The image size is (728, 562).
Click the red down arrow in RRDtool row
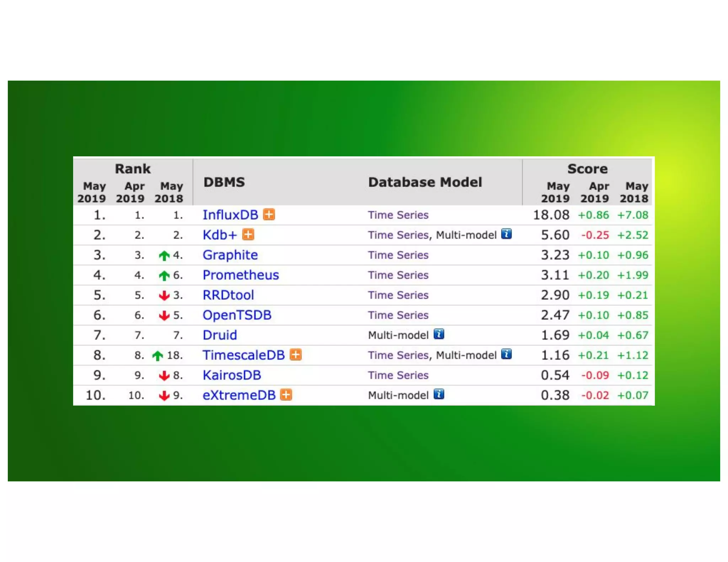click(x=164, y=295)
